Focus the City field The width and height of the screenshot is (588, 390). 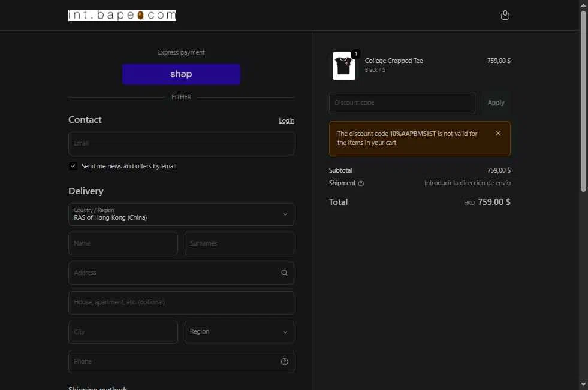(123, 332)
